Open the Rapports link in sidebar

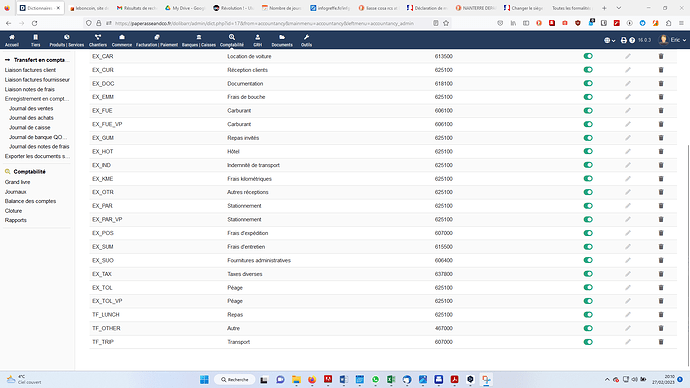(16, 220)
